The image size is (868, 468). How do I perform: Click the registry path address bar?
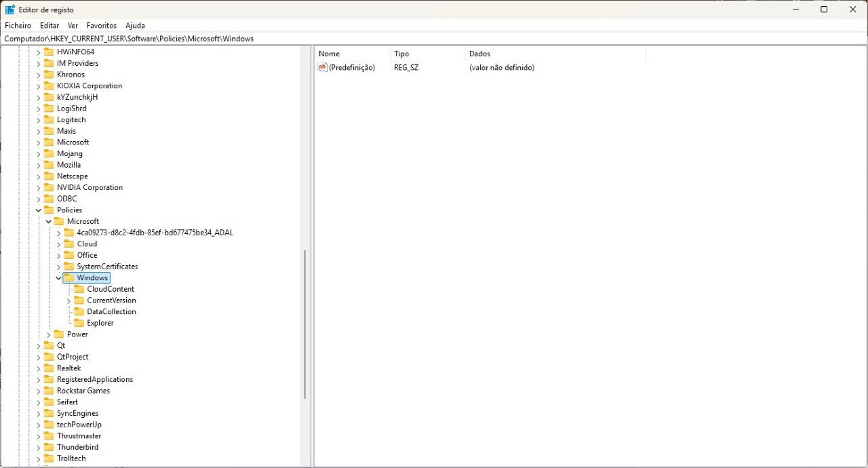click(x=434, y=39)
